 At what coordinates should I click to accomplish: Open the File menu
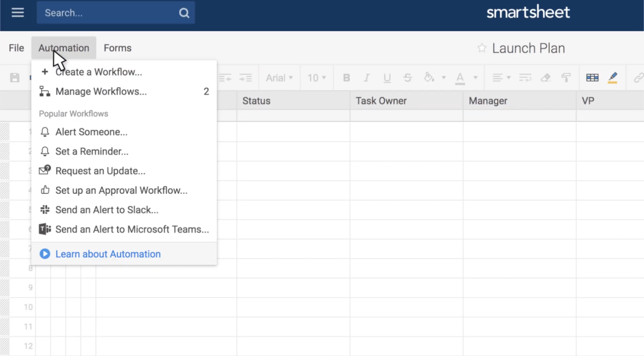[x=16, y=48]
